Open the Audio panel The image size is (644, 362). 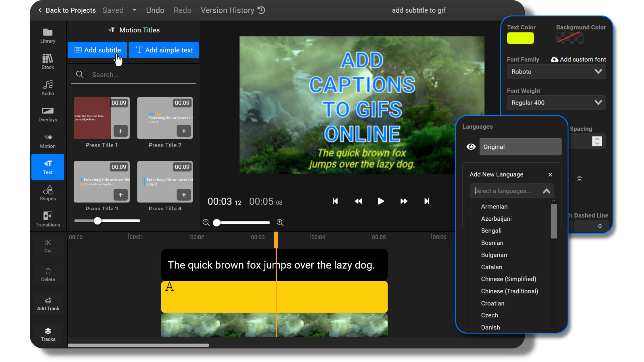click(x=48, y=88)
